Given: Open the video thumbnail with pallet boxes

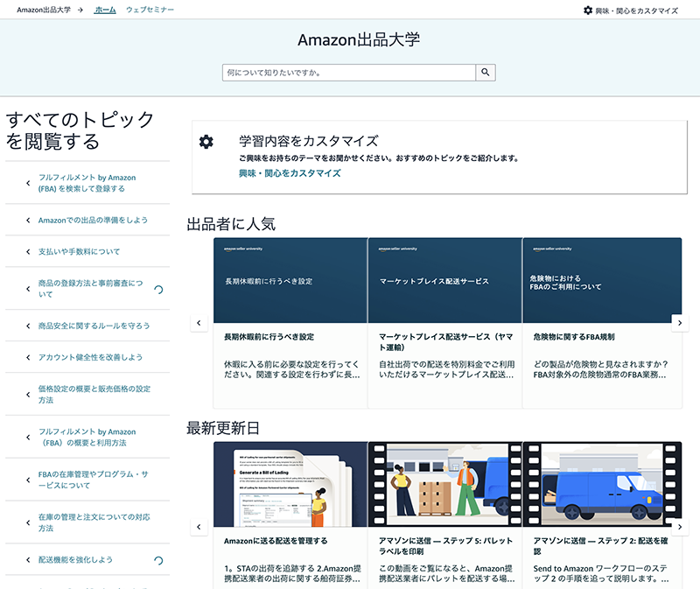Looking at the screenshot, I should [x=445, y=485].
